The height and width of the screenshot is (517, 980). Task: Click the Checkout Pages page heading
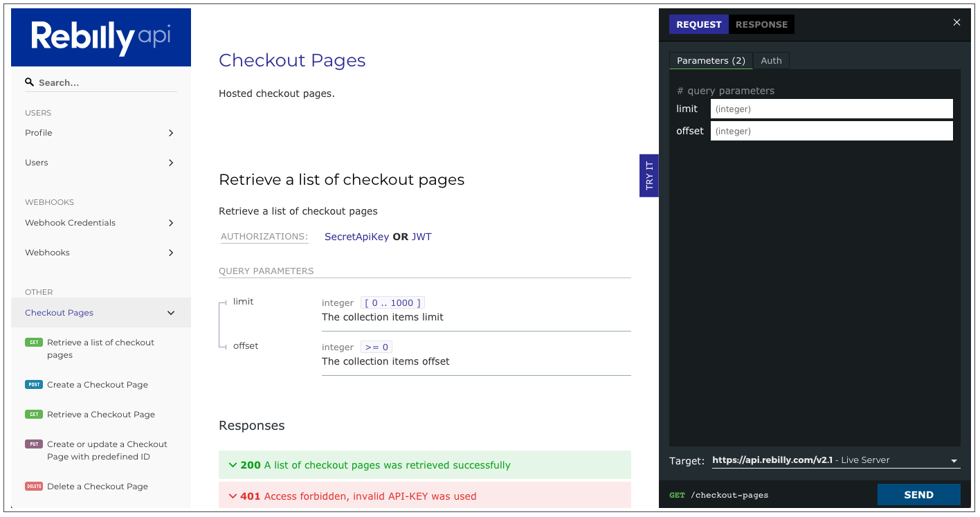click(x=292, y=60)
